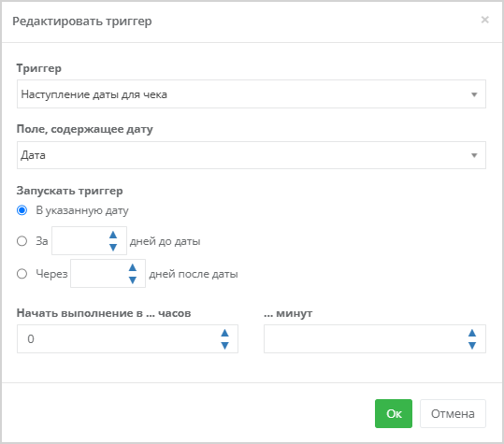Click the 'Наступление даты для чека' combo box
This screenshot has height=444, width=504.
tap(252, 94)
